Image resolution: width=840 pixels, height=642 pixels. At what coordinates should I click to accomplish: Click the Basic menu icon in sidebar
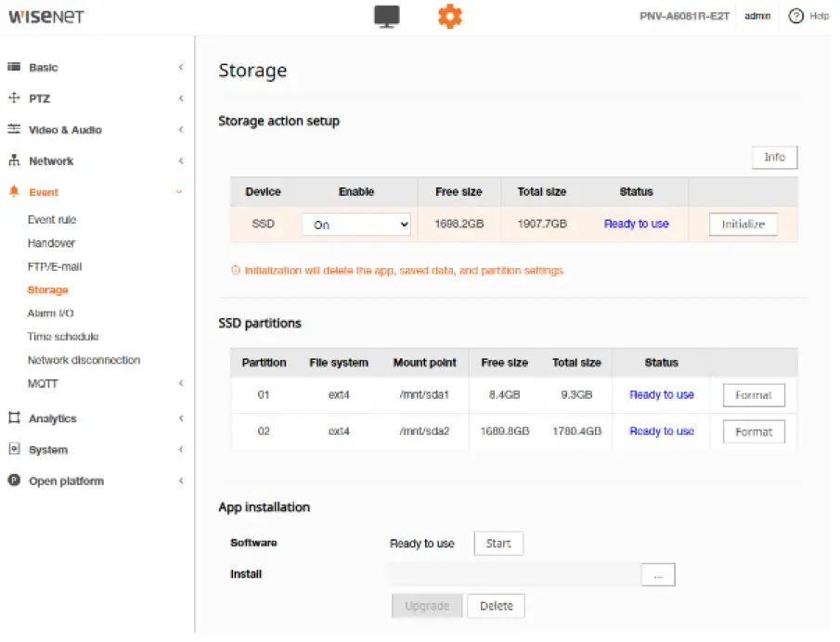[x=14, y=68]
